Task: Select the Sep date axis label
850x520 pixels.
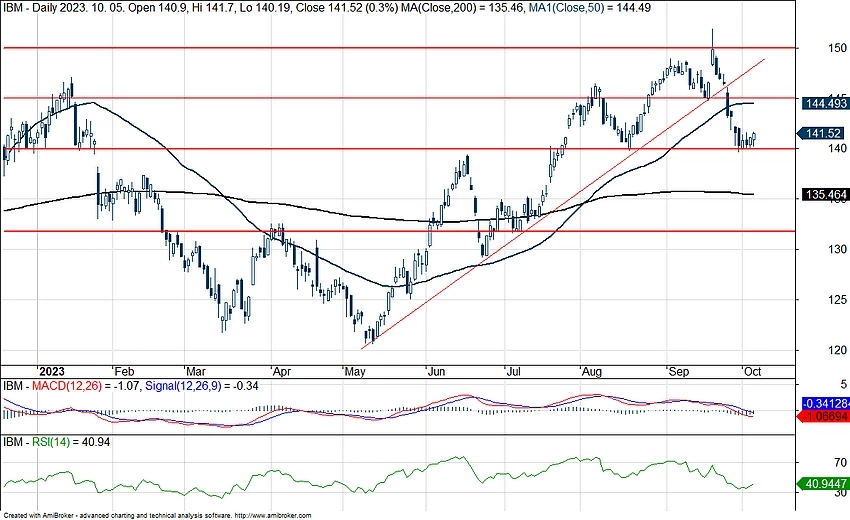Action: pyautogui.click(x=678, y=372)
